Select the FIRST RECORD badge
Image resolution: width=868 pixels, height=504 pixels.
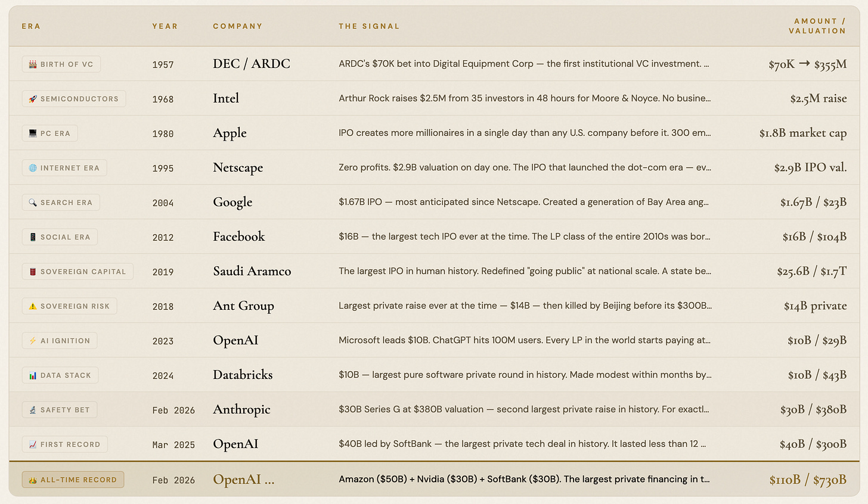tap(65, 444)
